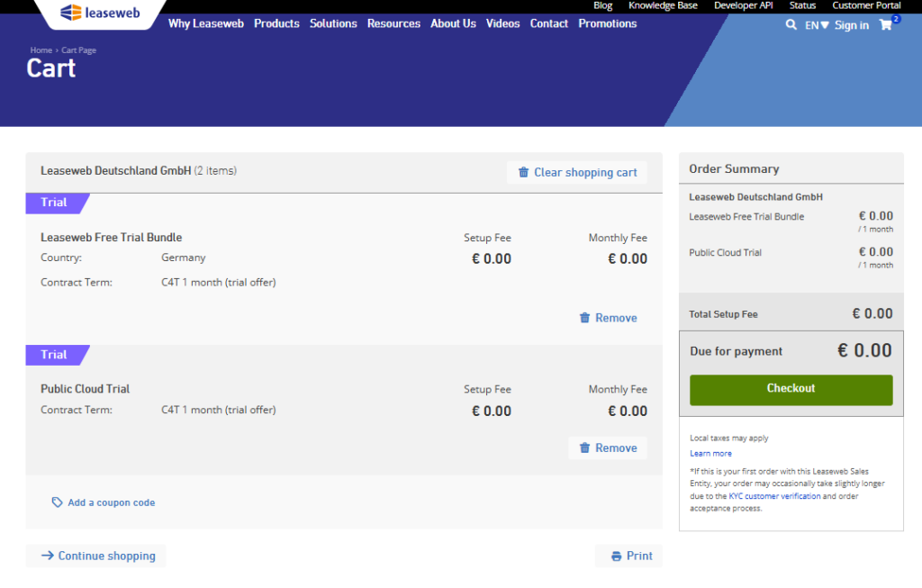Click the printer icon next to Print
Screen dimensions: 922x588
(x=616, y=556)
